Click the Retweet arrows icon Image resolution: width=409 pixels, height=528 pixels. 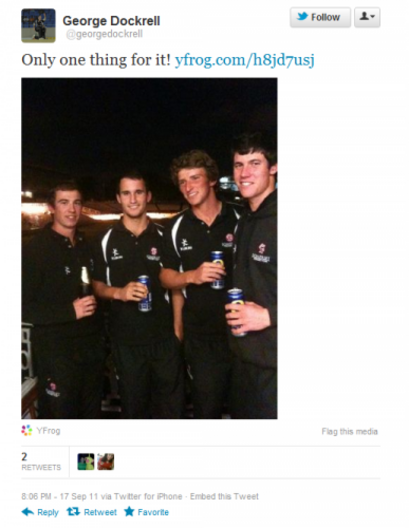coord(73,512)
